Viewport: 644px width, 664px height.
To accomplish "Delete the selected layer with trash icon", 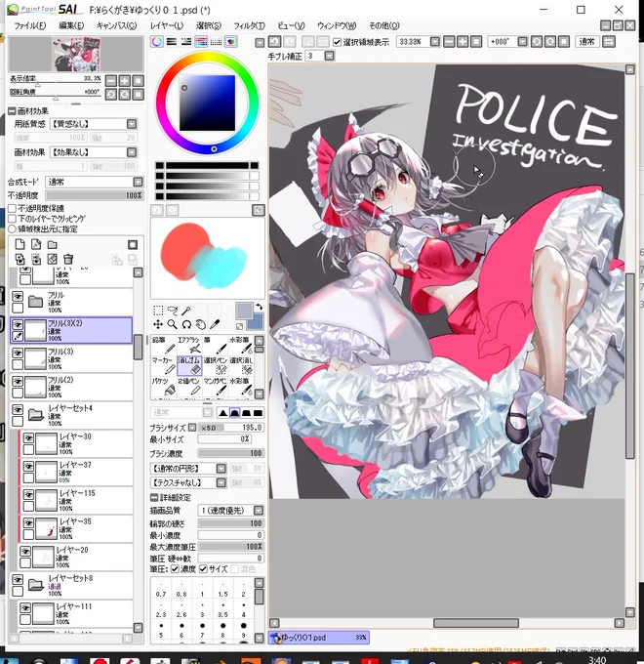I will [x=68, y=259].
